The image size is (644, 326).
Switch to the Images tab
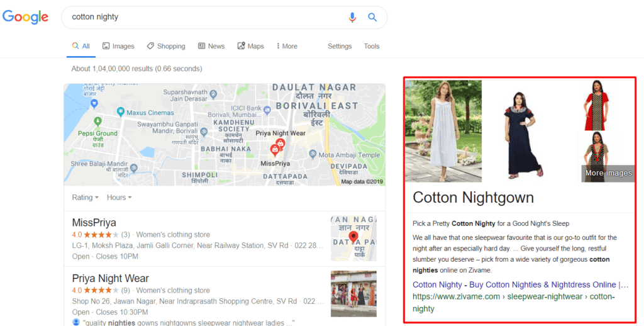point(118,46)
